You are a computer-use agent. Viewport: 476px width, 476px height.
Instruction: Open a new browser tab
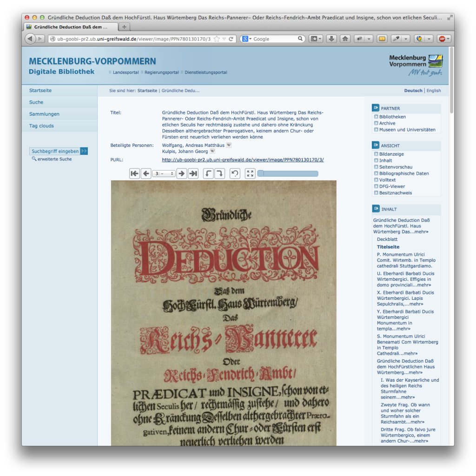(124, 26)
